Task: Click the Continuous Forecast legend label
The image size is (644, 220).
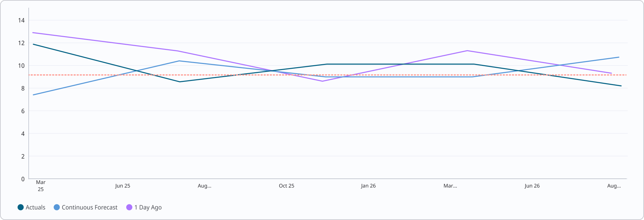Action: coord(89,207)
